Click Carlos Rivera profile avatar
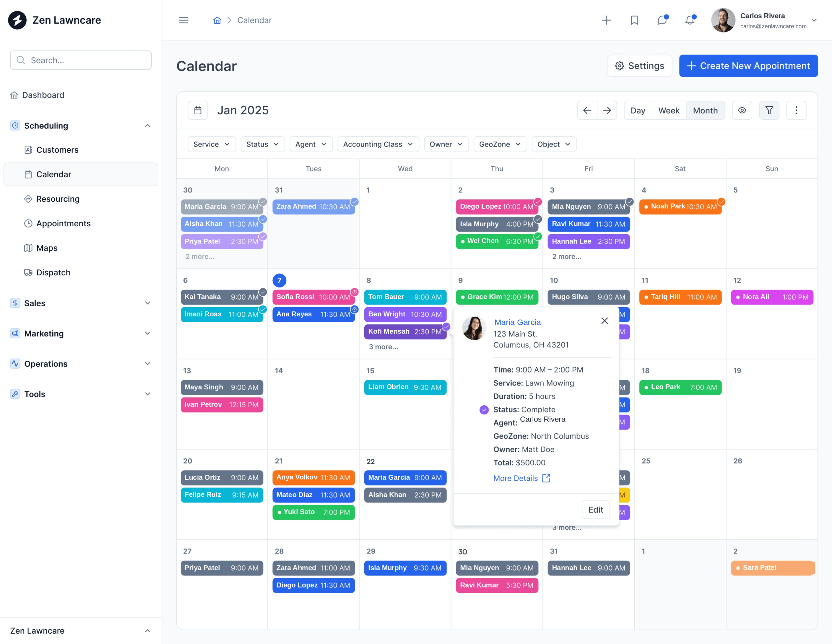 [723, 20]
